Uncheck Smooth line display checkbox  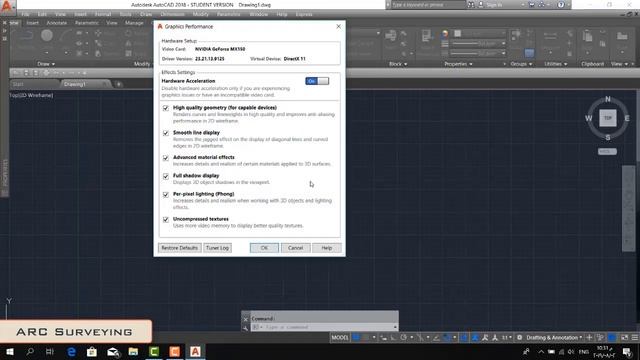[x=166, y=133]
